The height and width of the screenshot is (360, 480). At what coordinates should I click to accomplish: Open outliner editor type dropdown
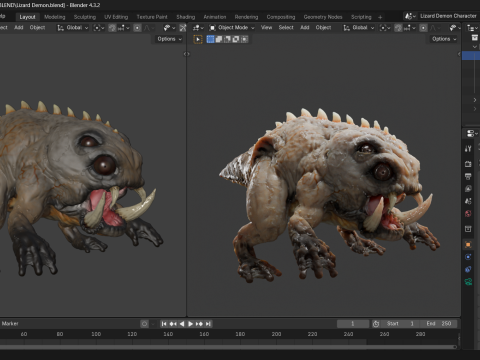click(x=473, y=28)
